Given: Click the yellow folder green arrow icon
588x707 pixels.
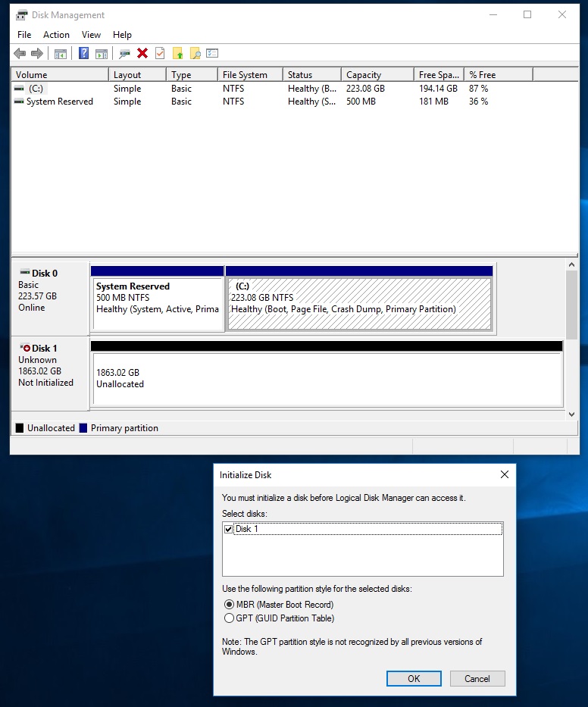Looking at the screenshot, I should click(177, 53).
